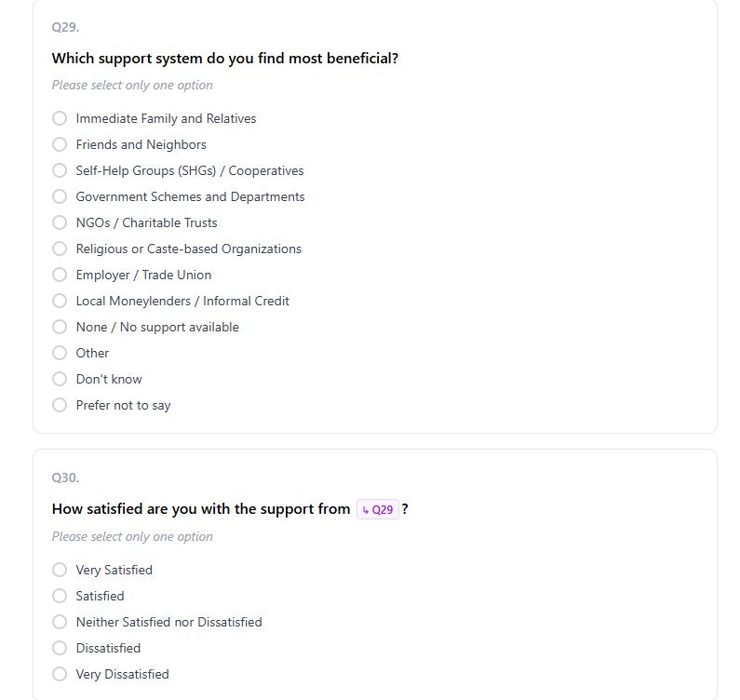Select None / No support available
The height and width of the screenshot is (700, 740).
coord(60,327)
